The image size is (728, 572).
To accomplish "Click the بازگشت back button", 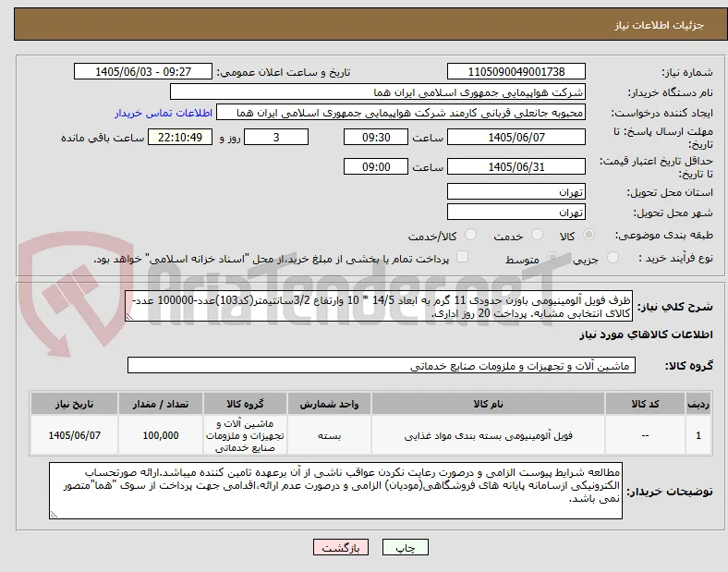I will [x=341, y=547].
